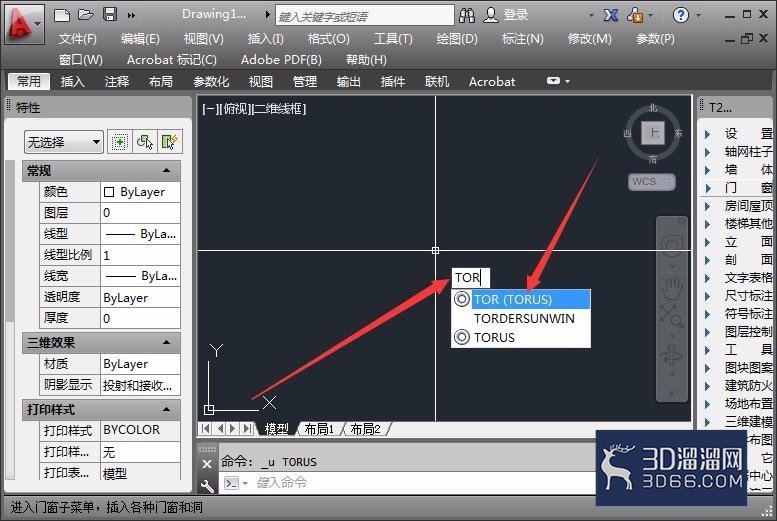
Task: Open the Autodesk Exchange X icon
Action: pyautogui.click(x=610, y=15)
